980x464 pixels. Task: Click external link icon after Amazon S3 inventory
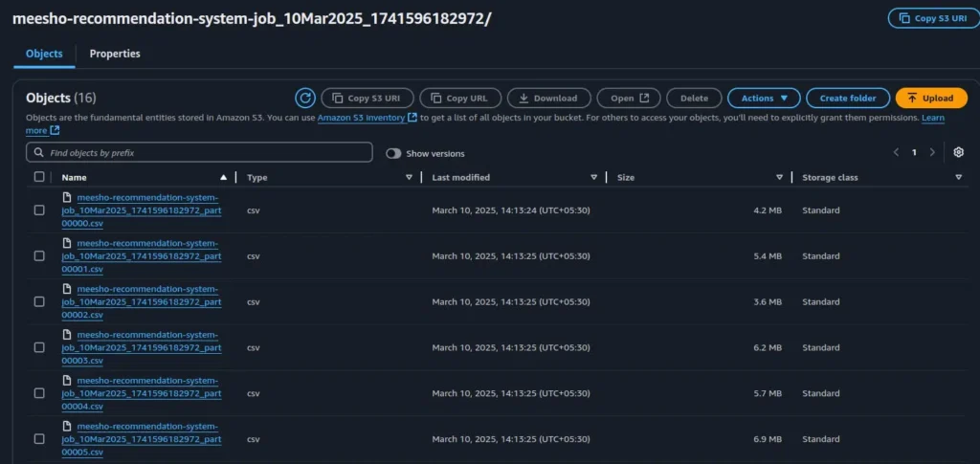pyautogui.click(x=412, y=118)
